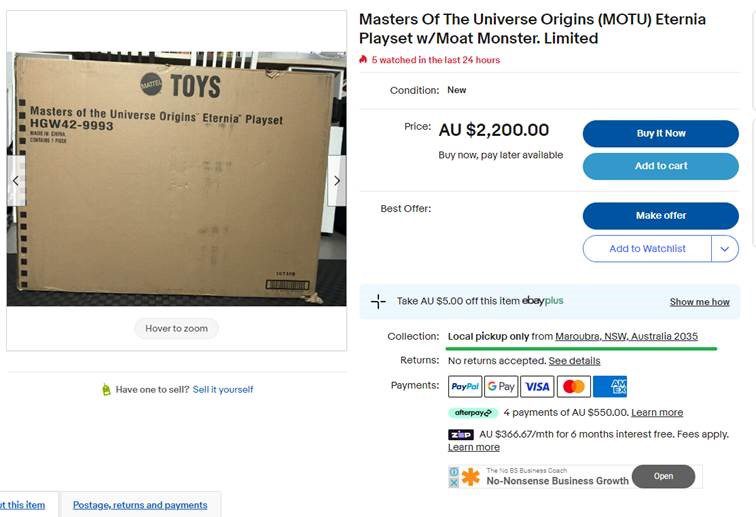Open the Postage, returns and payments tab
The image size is (756, 517).
pyautogui.click(x=140, y=505)
